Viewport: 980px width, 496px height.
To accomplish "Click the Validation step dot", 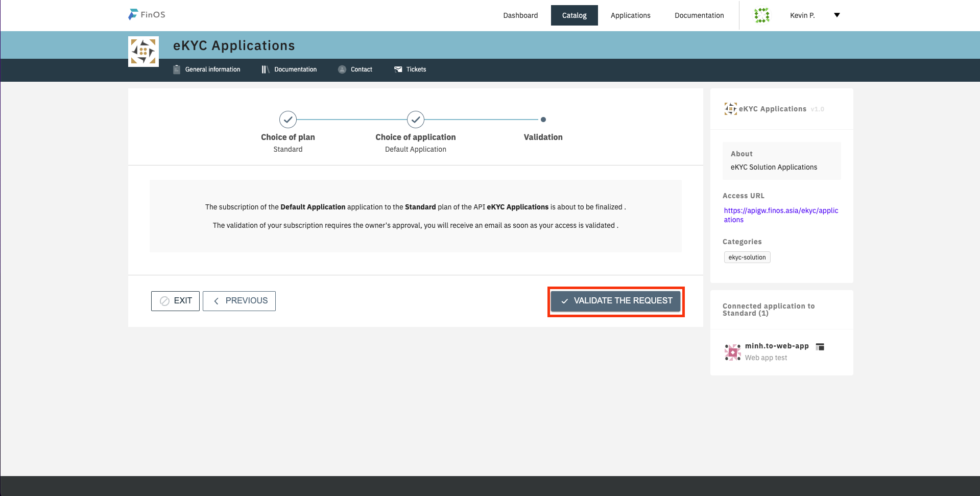I will pos(543,120).
